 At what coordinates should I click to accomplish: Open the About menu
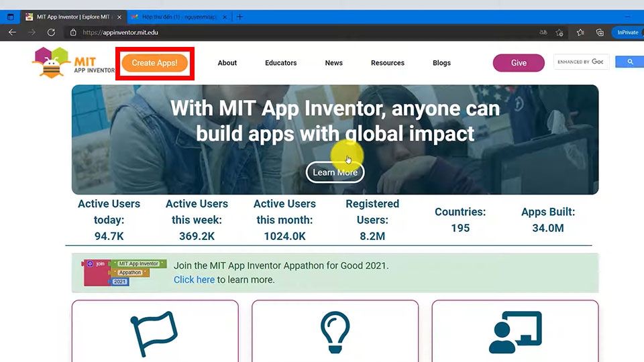click(227, 63)
